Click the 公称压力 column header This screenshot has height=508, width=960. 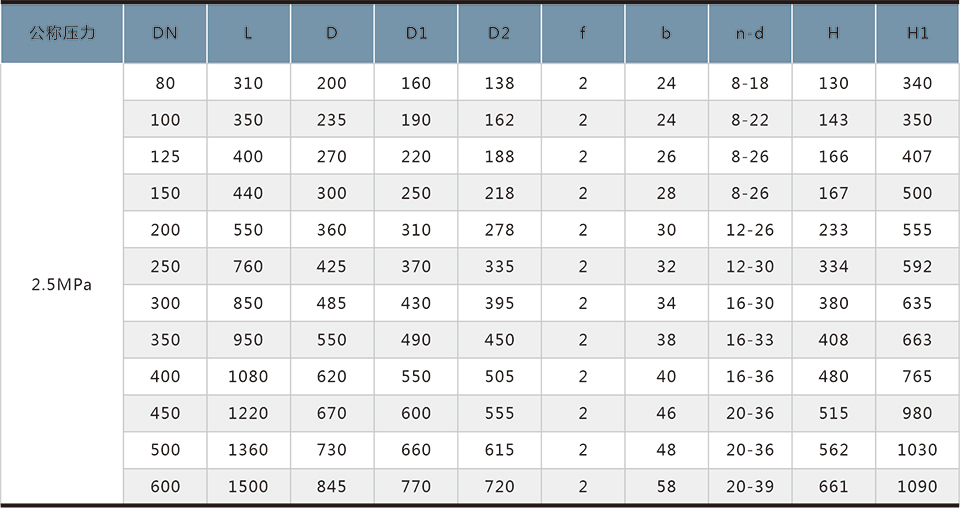[62, 34]
